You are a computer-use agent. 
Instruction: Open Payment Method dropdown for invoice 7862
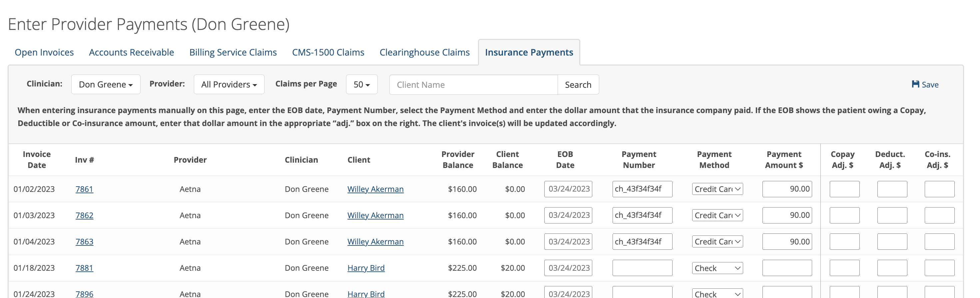tap(718, 215)
